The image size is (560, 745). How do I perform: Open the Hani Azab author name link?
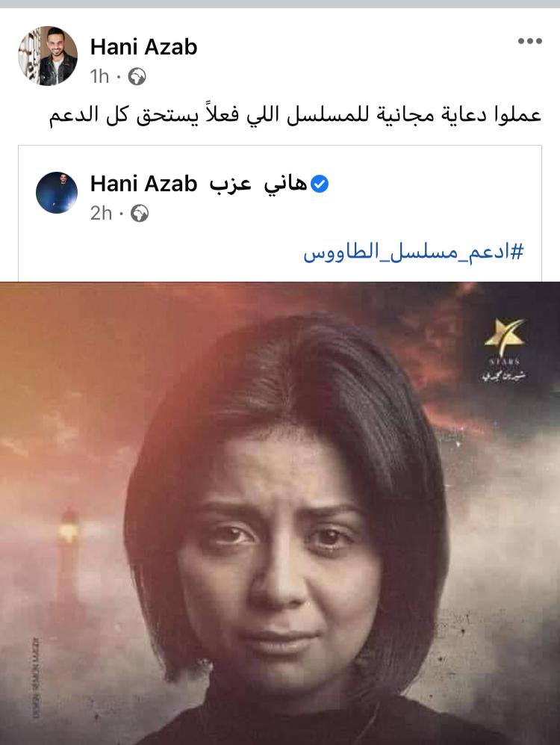143,47
